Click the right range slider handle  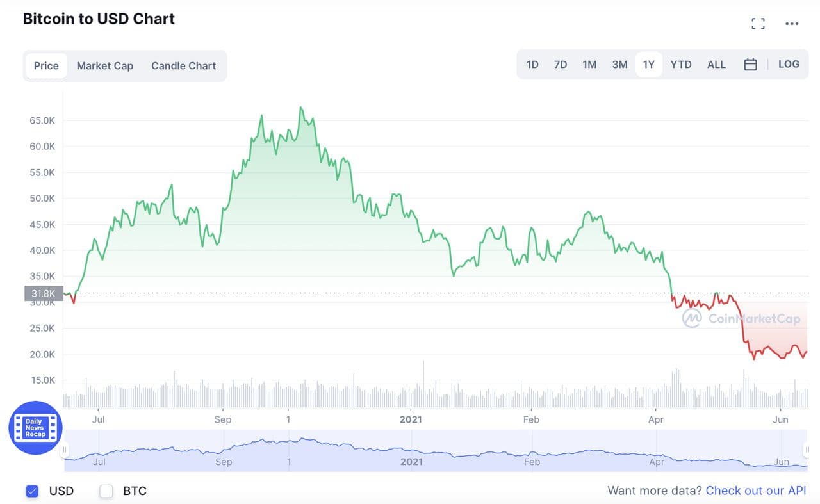coord(807,450)
